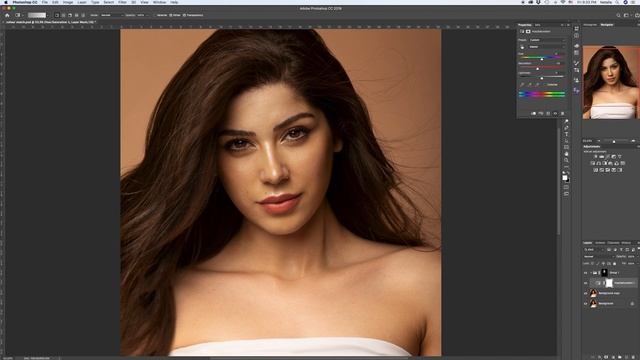Add a Curves adjustment

608,156
